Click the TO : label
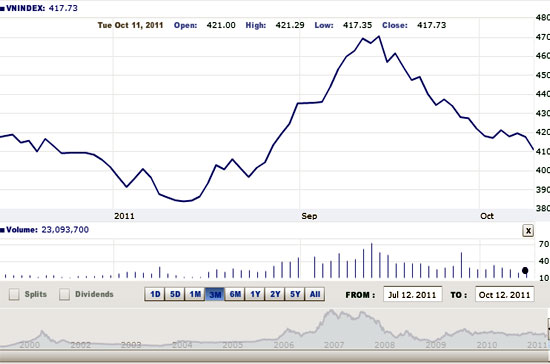 tap(458, 295)
